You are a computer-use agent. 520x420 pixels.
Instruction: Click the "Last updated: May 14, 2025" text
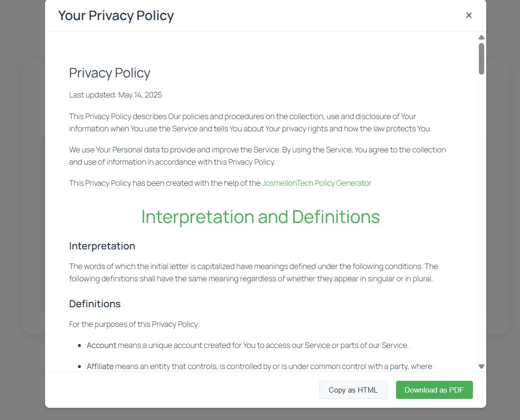pyautogui.click(x=116, y=95)
